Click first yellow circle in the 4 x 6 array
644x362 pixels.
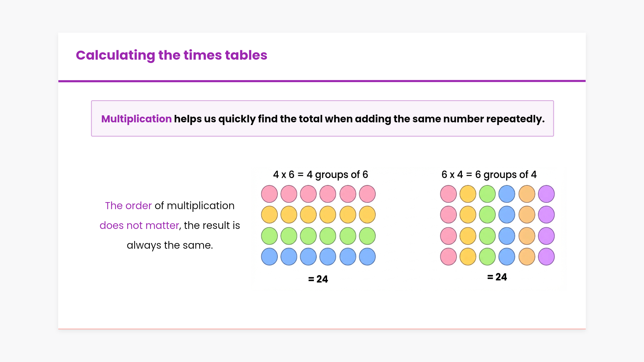coord(269,215)
